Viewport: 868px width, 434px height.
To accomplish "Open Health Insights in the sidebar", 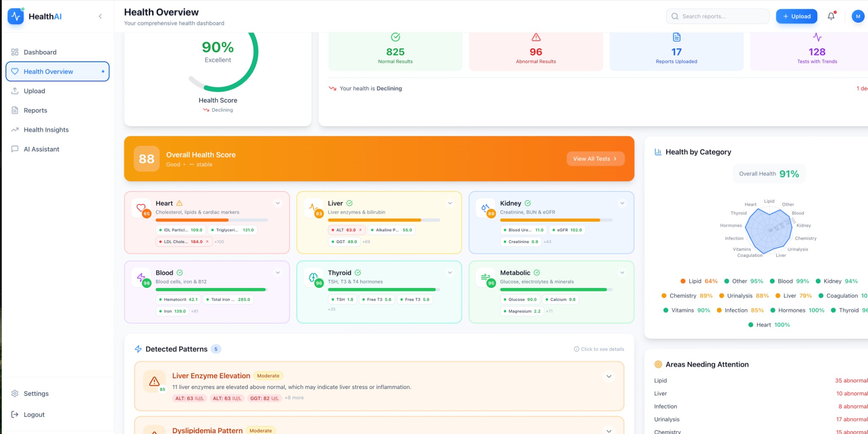I will [x=46, y=130].
